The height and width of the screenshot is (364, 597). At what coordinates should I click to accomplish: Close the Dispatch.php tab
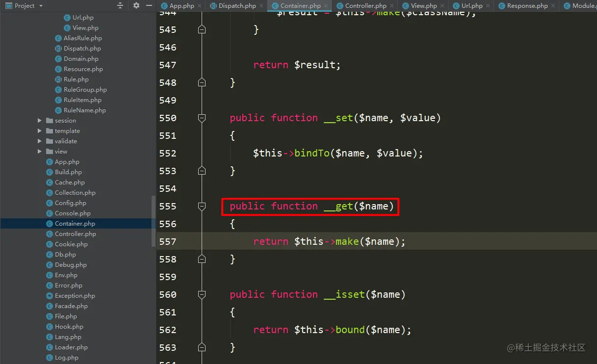[262, 6]
